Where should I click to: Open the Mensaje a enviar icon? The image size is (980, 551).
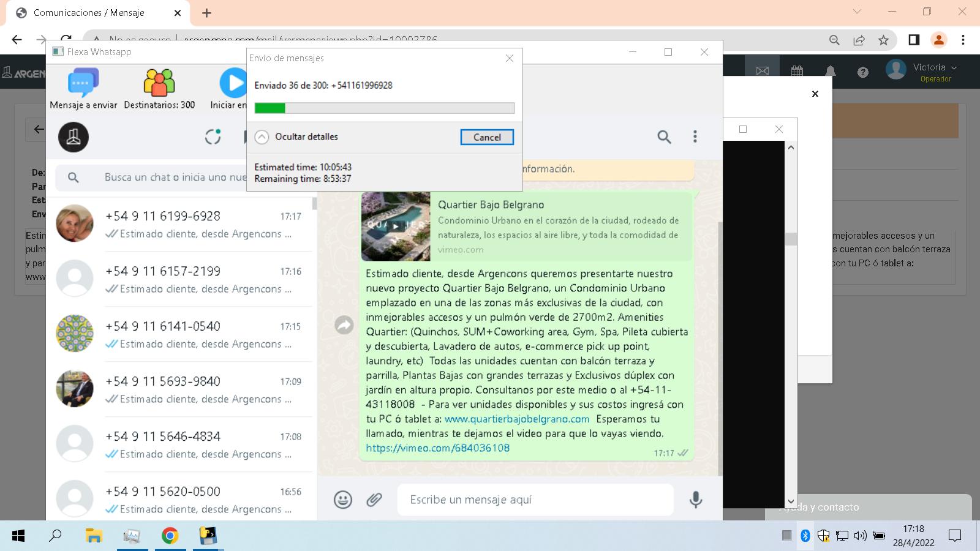point(83,83)
